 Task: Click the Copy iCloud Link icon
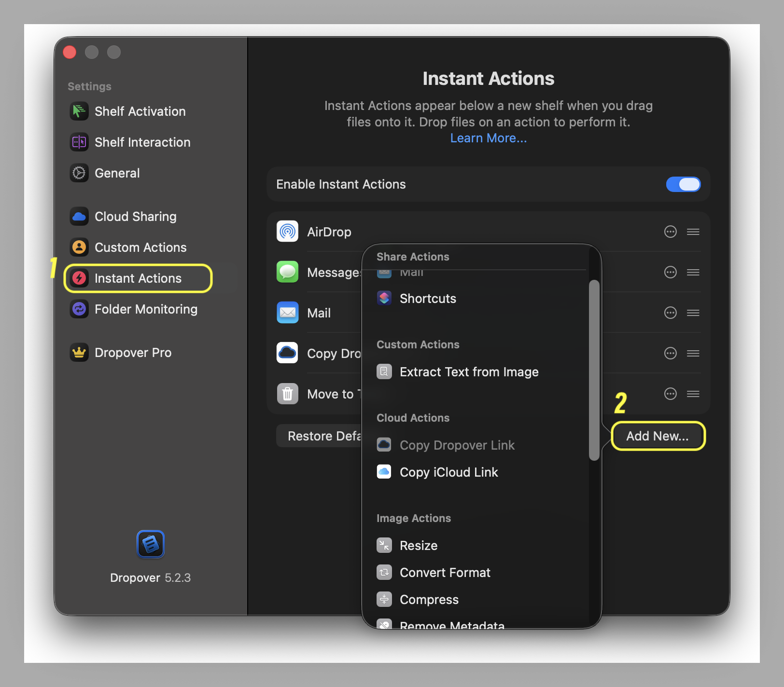click(x=384, y=472)
